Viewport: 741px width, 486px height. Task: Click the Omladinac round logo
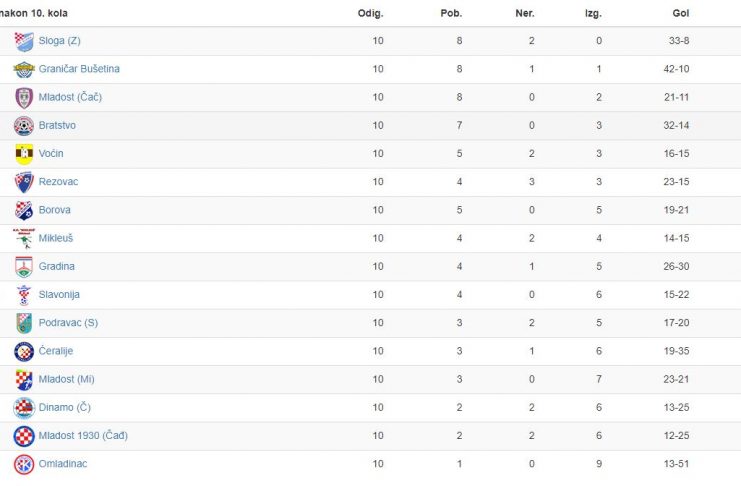24,465
